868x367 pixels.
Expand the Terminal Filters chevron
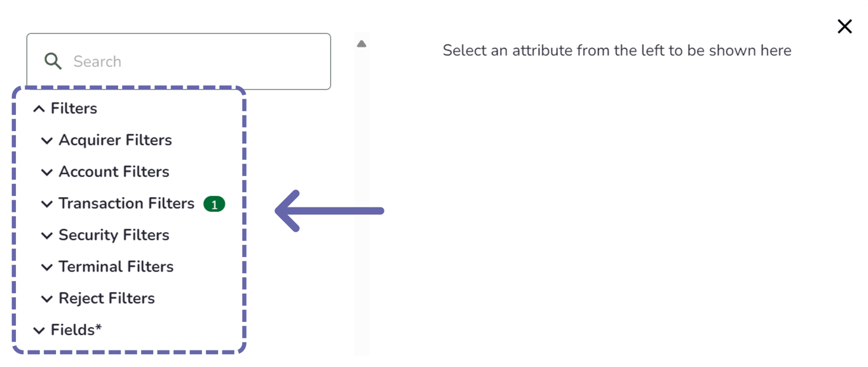[46, 267]
